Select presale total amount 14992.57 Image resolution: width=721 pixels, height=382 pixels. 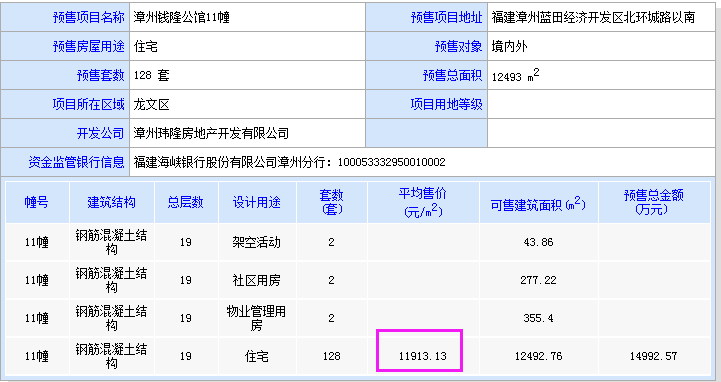(x=653, y=356)
